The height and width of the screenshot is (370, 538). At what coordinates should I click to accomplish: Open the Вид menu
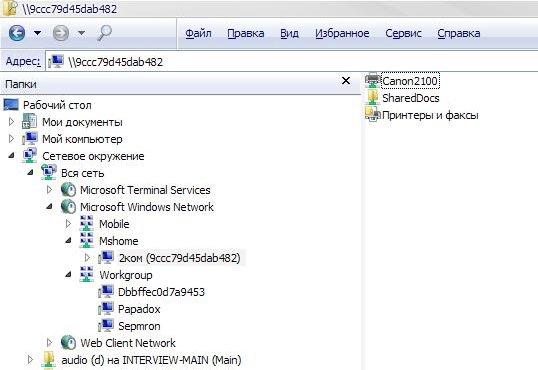point(289,33)
